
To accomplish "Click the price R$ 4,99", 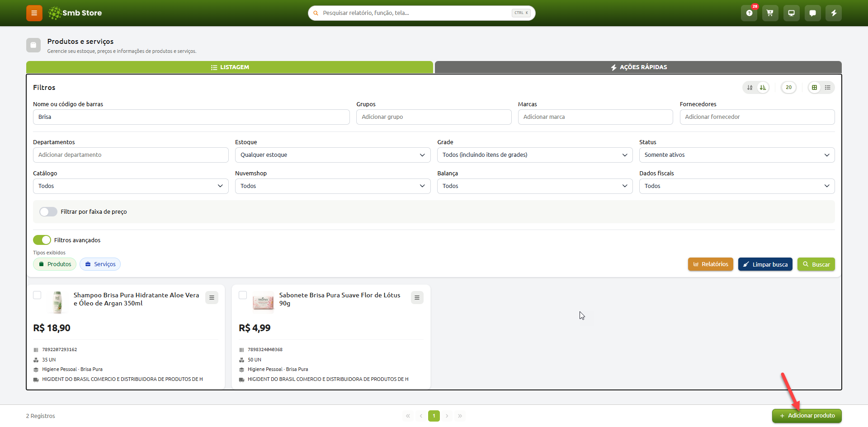I will [x=255, y=328].
